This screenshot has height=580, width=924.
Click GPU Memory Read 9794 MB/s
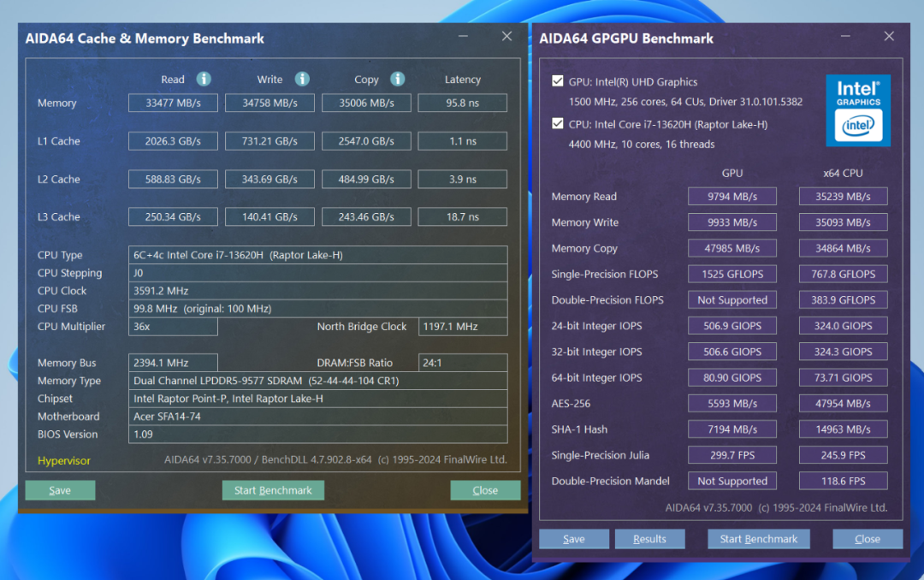(x=732, y=196)
